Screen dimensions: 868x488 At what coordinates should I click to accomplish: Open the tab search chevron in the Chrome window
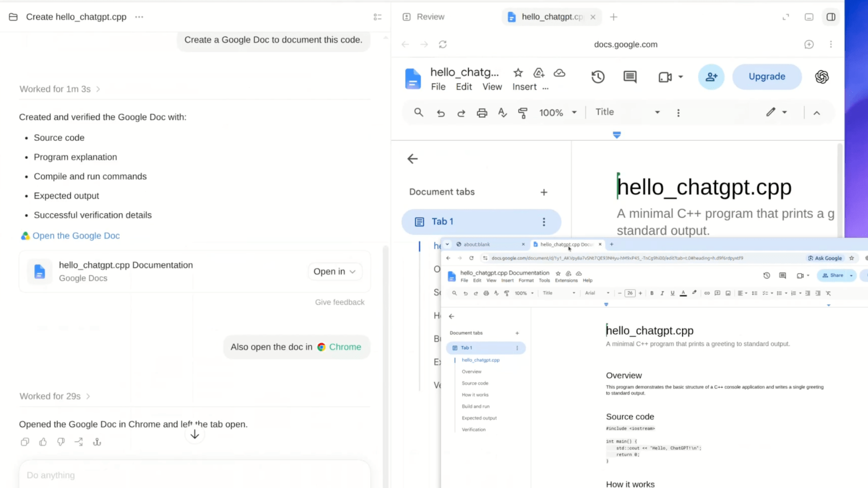click(x=447, y=244)
